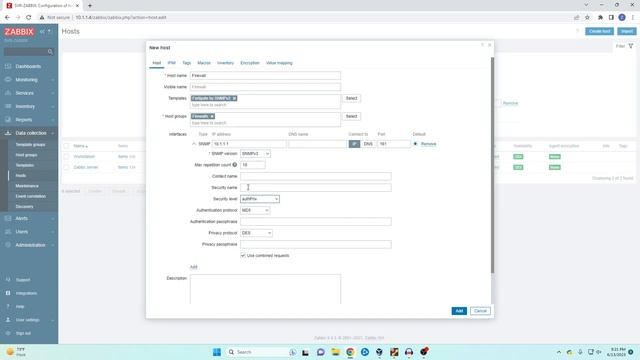
Task: Click Select next to Host groups
Action: click(x=351, y=116)
